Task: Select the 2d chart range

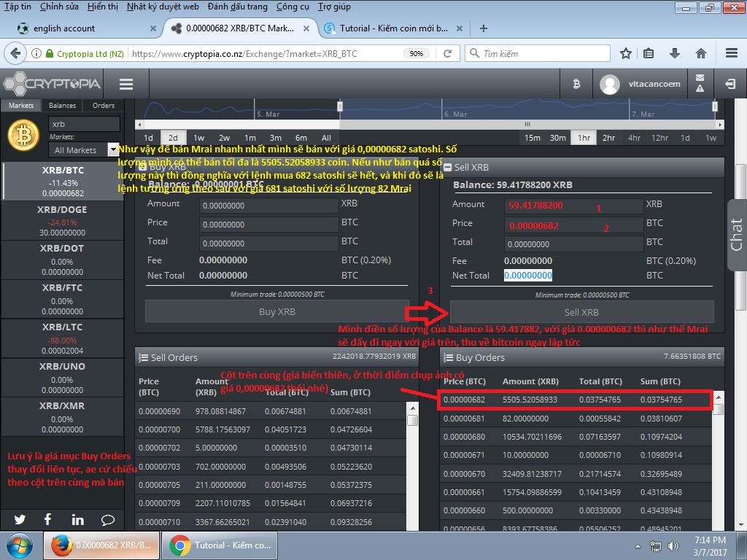Action: tap(174, 138)
